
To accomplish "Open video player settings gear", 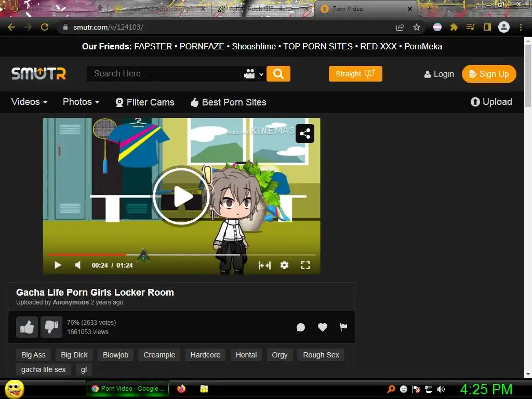I will (x=284, y=265).
